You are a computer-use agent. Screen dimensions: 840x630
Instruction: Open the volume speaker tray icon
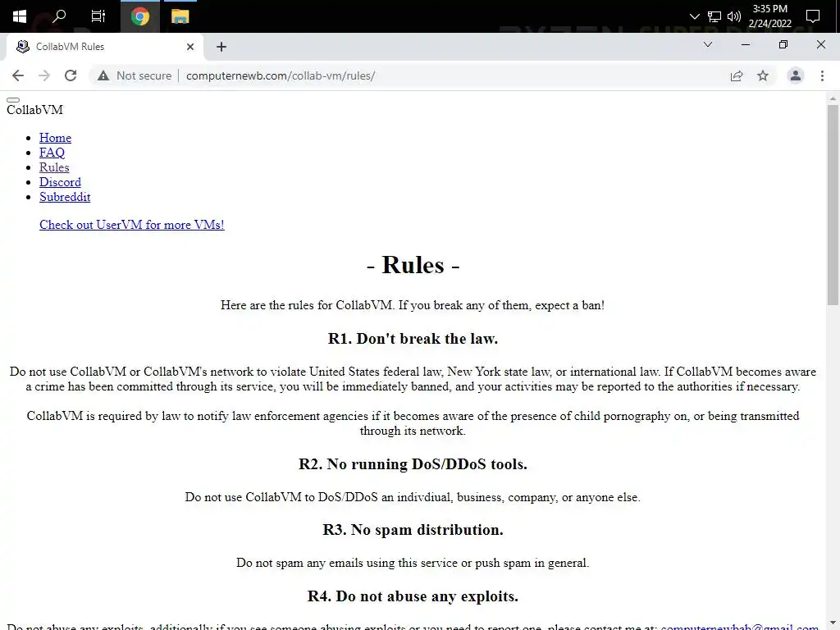click(x=734, y=16)
